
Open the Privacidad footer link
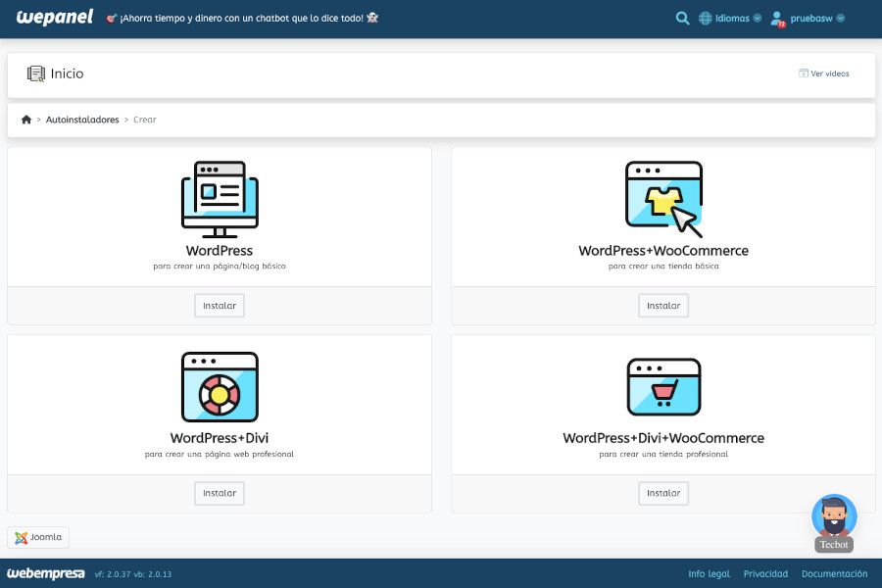coord(765,574)
